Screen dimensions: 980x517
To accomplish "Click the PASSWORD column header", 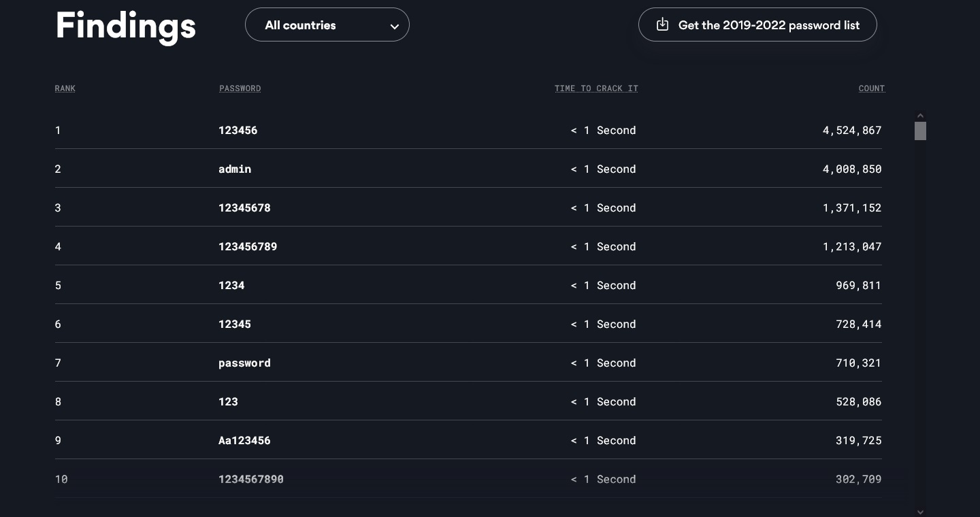I will coord(240,88).
